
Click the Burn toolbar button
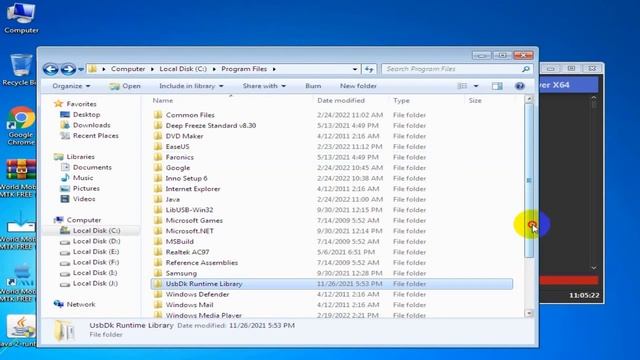pos(313,86)
